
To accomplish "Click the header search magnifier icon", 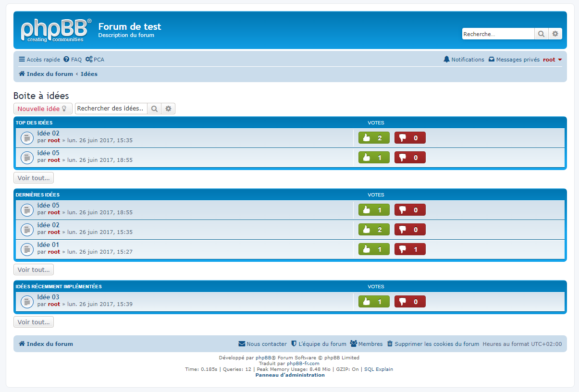I will coord(541,34).
